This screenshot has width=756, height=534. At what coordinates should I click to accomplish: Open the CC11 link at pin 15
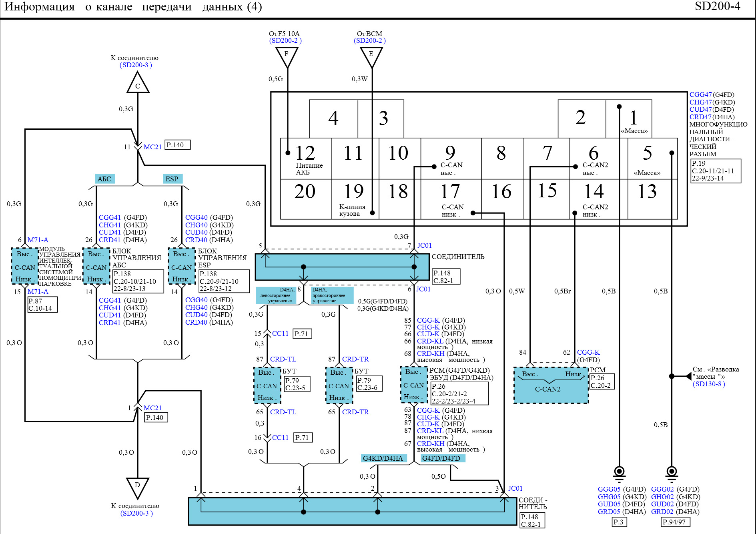click(x=280, y=333)
